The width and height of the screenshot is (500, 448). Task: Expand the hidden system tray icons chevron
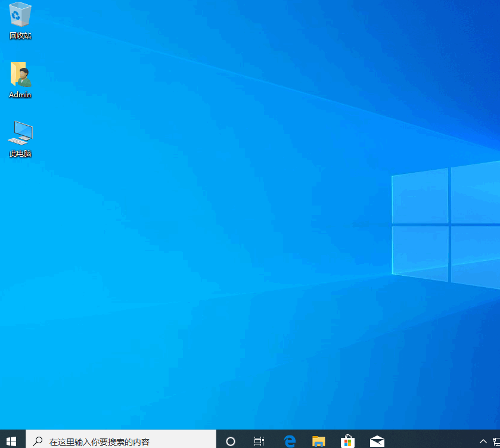click(483, 441)
